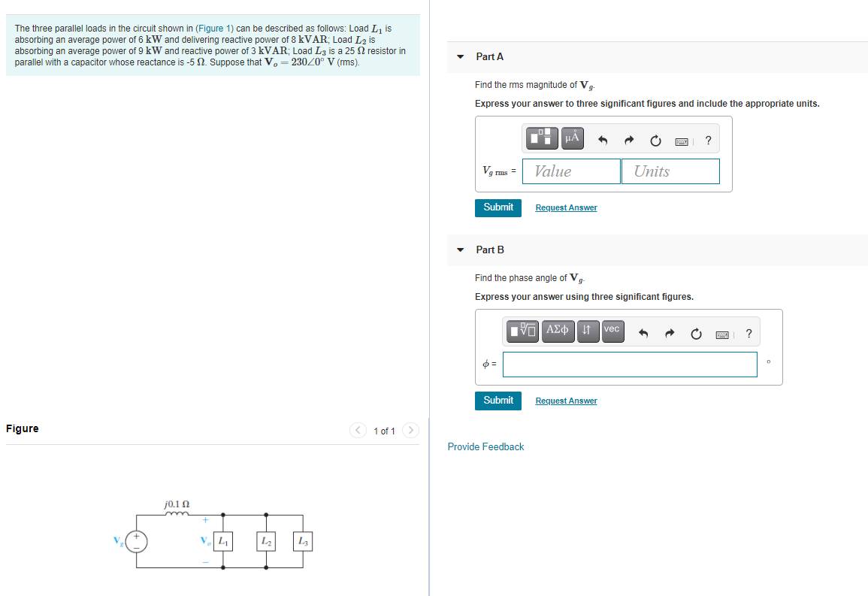Click the next figure arrow

(x=410, y=431)
